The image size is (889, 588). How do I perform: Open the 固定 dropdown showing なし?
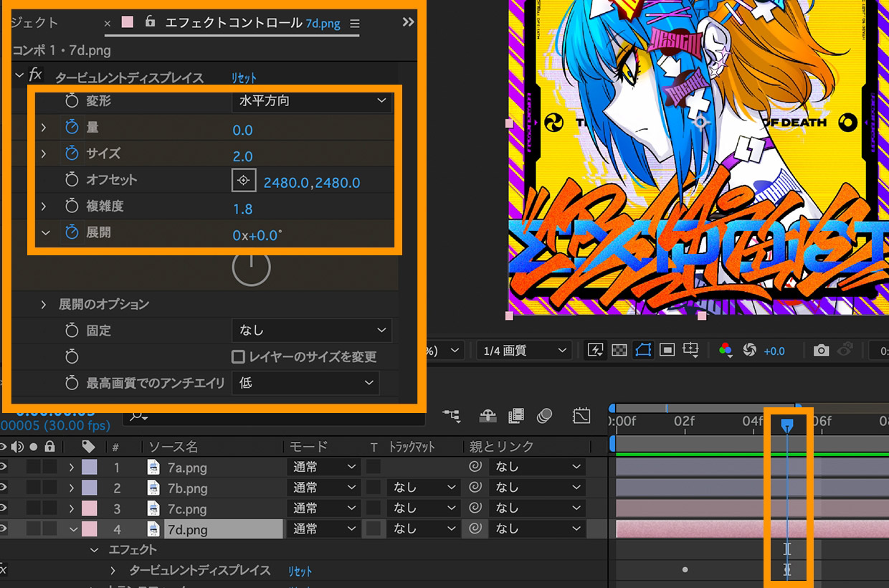tap(312, 331)
